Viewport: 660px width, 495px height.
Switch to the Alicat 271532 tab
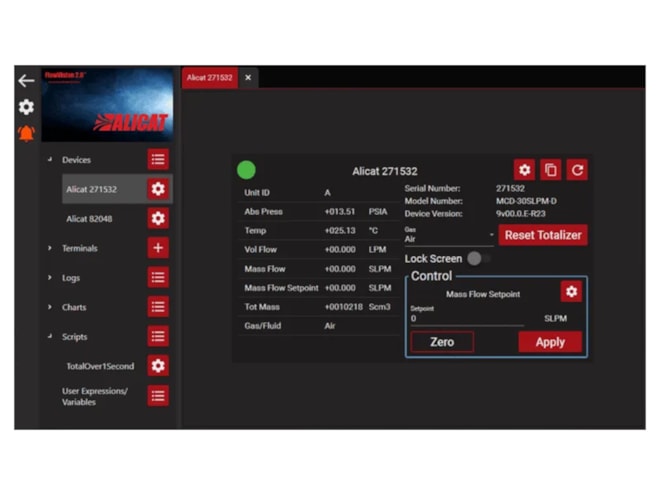tap(209, 78)
